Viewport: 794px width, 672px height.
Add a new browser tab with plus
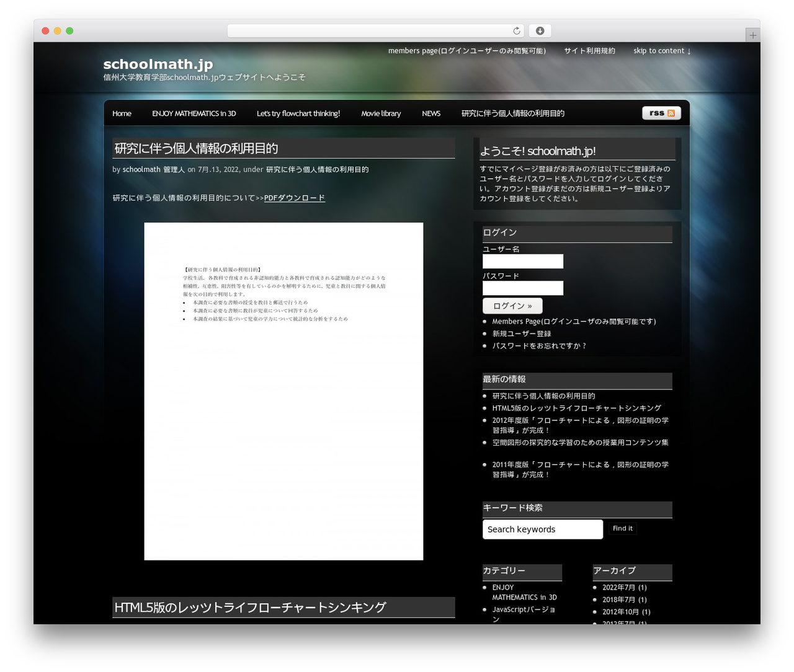(x=752, y=35)
